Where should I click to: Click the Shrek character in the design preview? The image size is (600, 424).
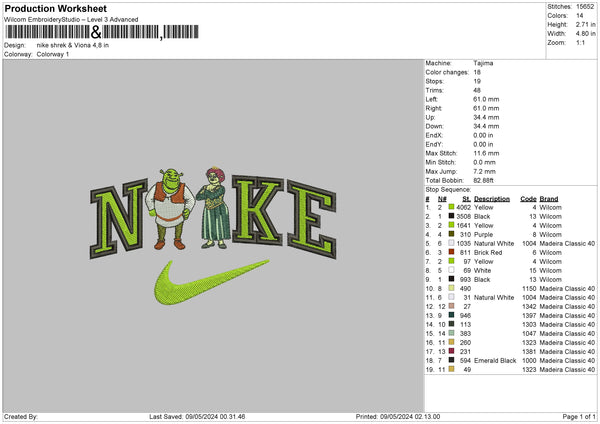coord(171,209)
